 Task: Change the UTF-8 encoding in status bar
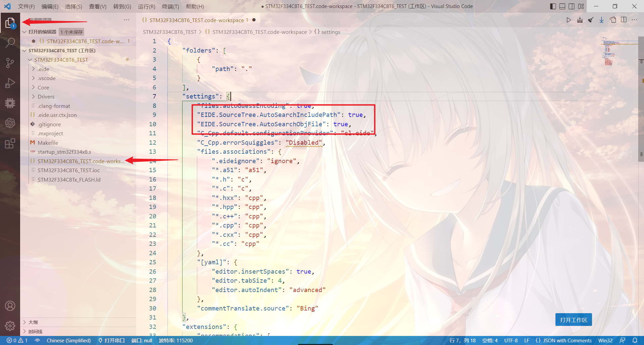(x=511, y=340)
